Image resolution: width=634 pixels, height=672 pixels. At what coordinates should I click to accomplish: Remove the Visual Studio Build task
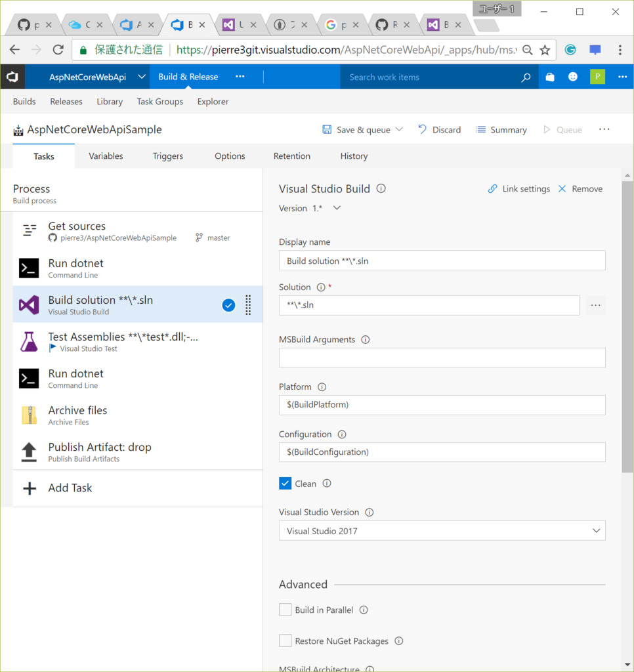(x=580, y=188)
